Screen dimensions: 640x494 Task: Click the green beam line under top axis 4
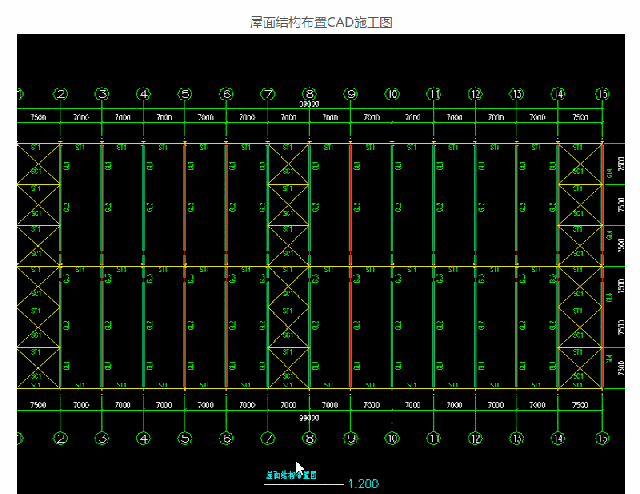(x=144, y=200)
